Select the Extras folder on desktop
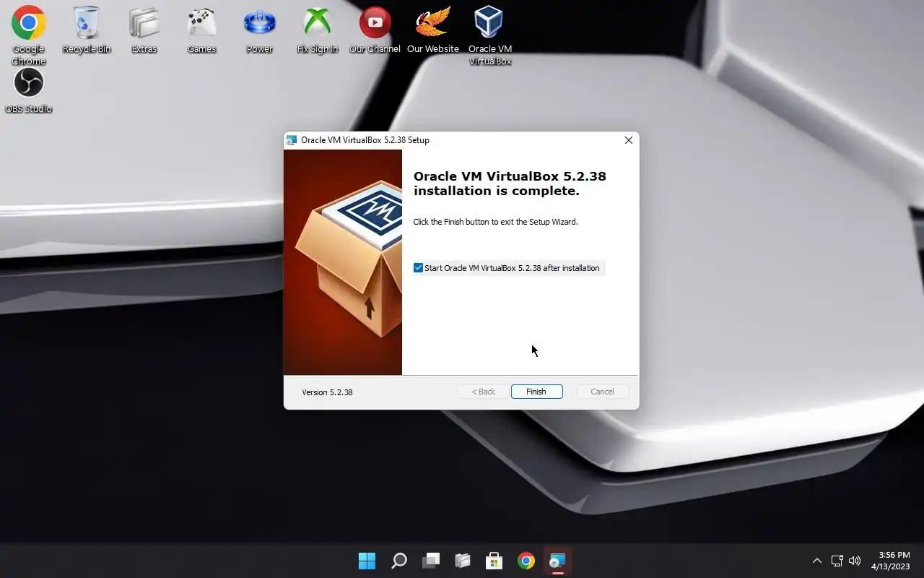924x578 pixels. pos(144,30)
